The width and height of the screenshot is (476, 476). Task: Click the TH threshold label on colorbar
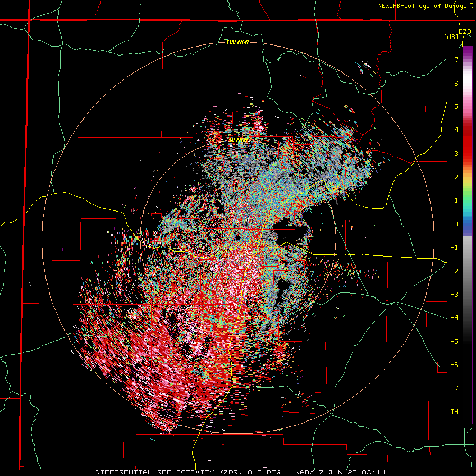(x=454, y=411)
